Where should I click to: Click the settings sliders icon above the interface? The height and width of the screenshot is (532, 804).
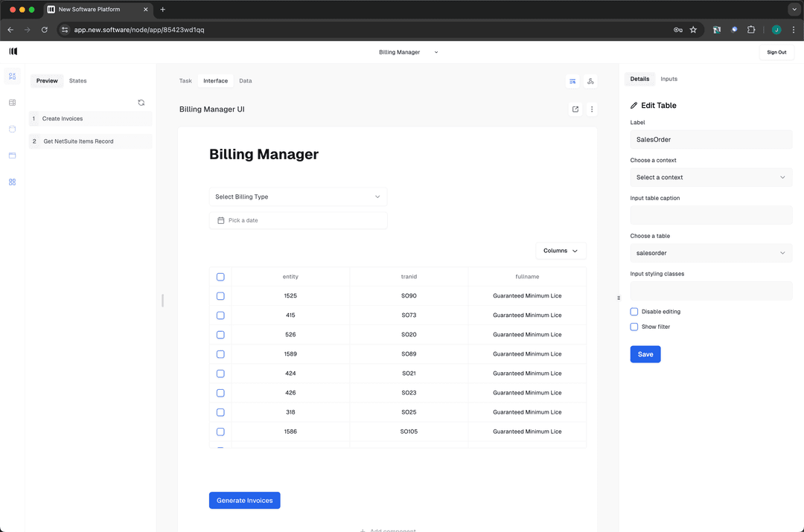click(x=572, y=81)
